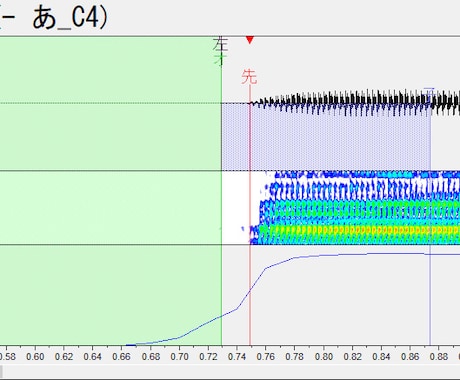Click the 0.64 time axis label

tap(92, 357)
